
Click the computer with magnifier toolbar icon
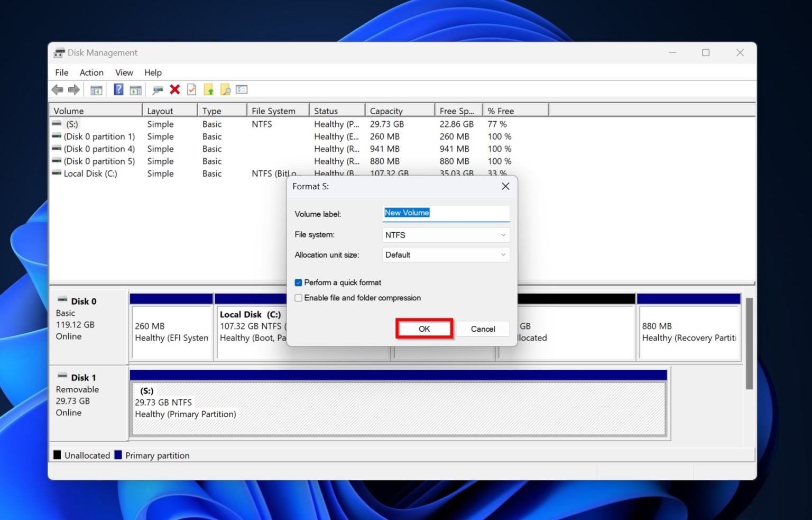(157, 89)
